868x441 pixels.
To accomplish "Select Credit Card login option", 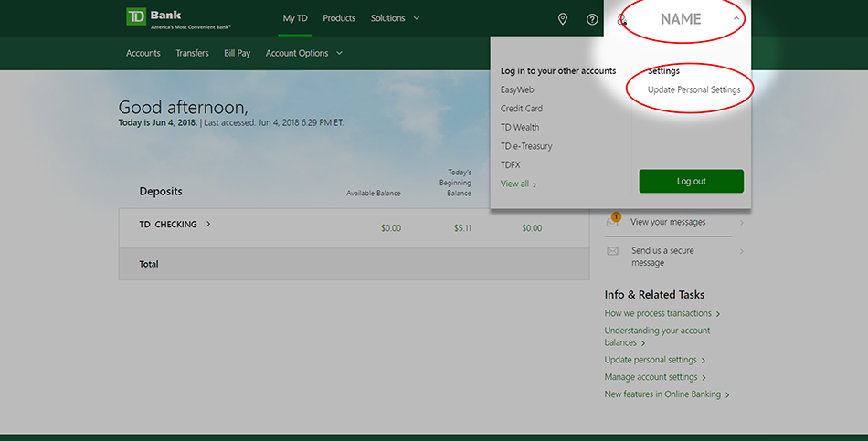I will coord(522,109).
